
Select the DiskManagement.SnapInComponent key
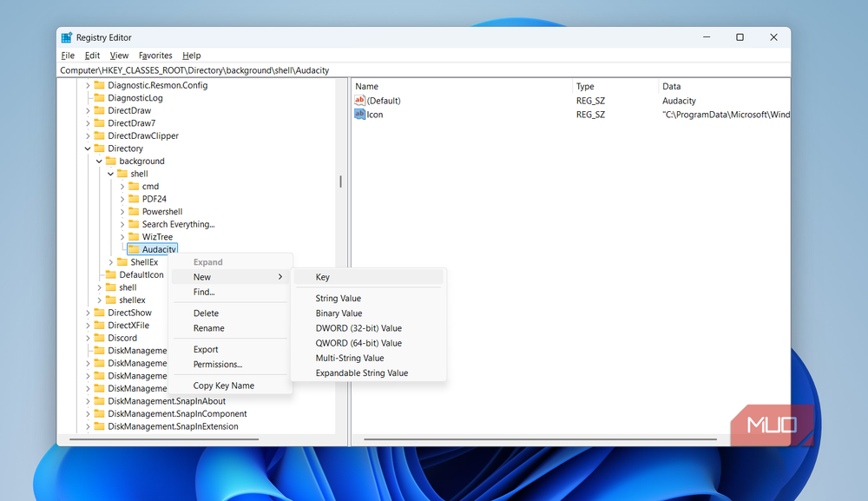[x=177, y=413]
